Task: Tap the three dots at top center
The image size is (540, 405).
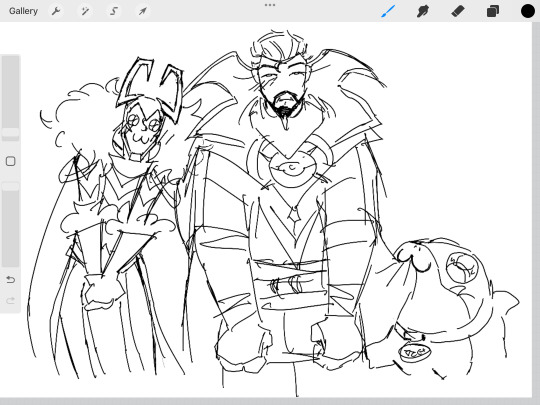Action: tap(270, 5)
